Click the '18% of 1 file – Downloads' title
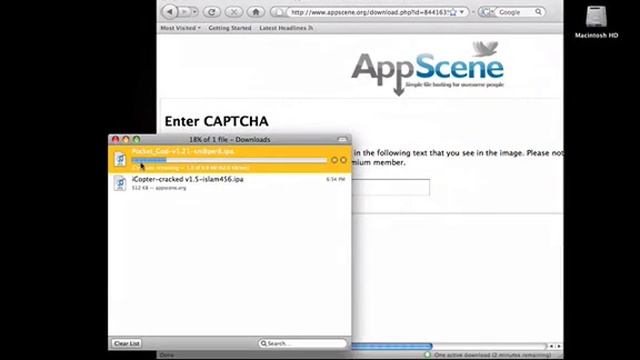The image size is (640, 360). point(229,140)
